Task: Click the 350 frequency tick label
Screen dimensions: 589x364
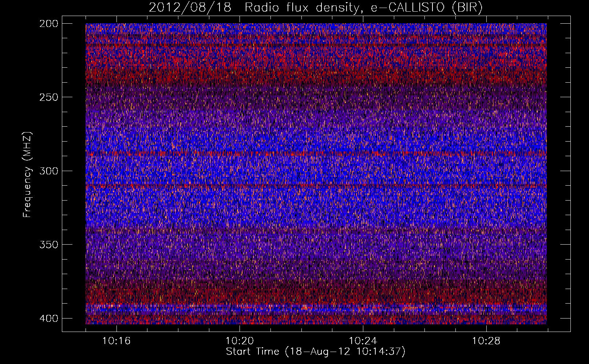Action: (49, 244)
